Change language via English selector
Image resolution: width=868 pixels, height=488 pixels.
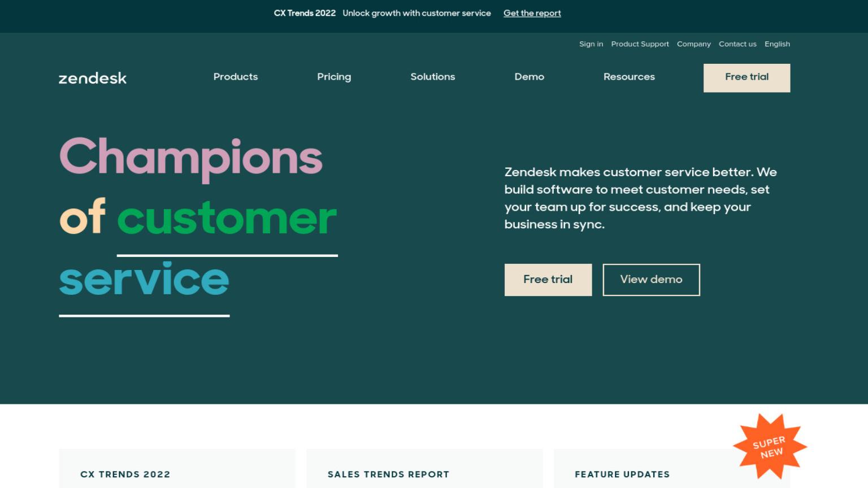click(777, 44)
